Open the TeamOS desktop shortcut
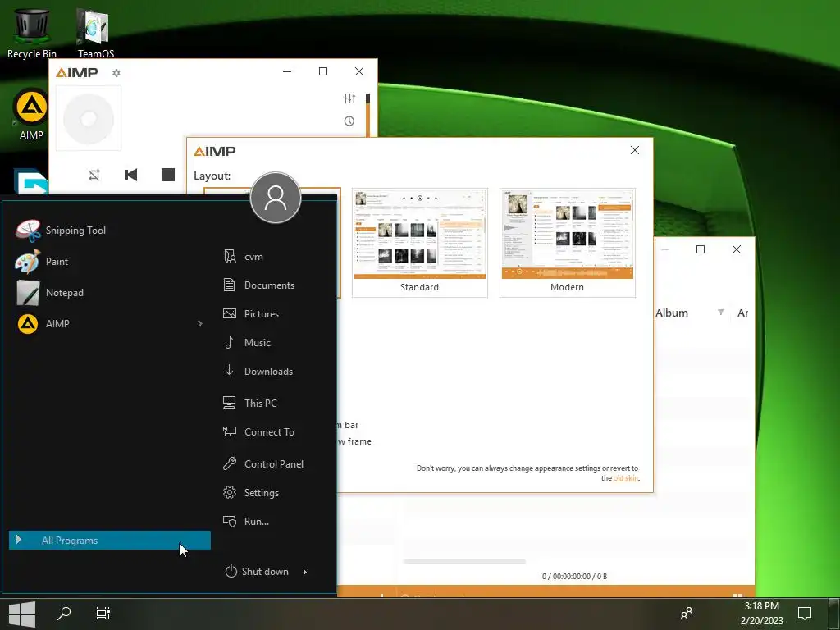Image resolution: width=840 pixels, height=630 pixels. pyautogui.click(x=96, y=32)
